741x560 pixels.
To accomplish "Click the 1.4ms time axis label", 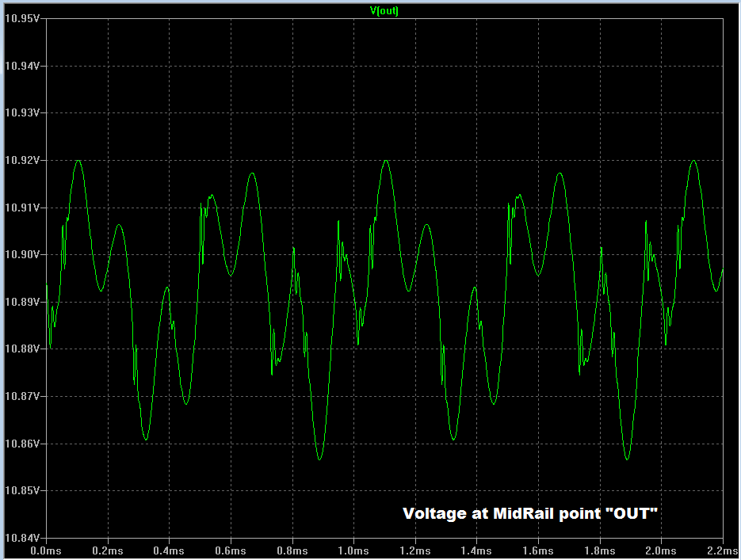I will (x=476, y=550).
